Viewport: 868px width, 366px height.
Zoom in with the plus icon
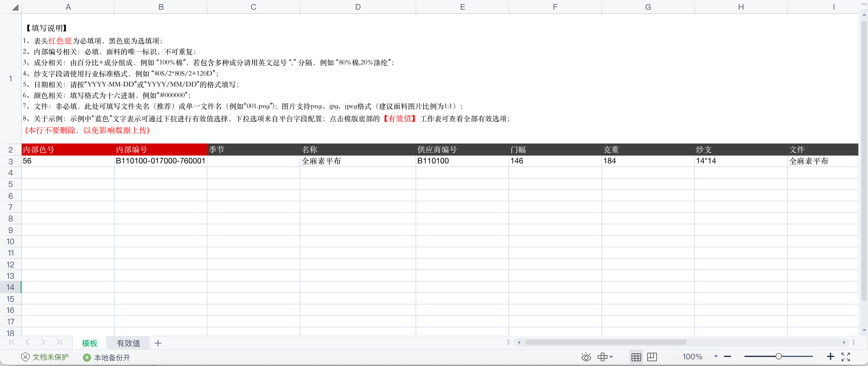click(x=830, y=357)
